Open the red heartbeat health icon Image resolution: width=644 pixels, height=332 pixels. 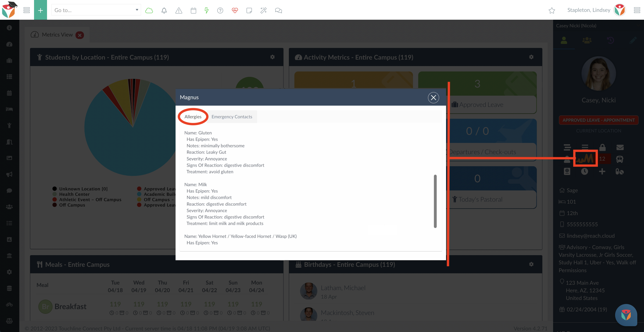point(235,10)
